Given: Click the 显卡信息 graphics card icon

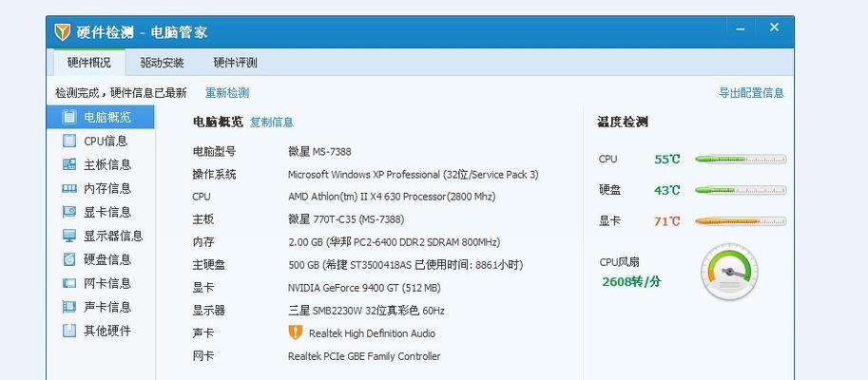Looking at the screenshot, I should coord(69,212).
